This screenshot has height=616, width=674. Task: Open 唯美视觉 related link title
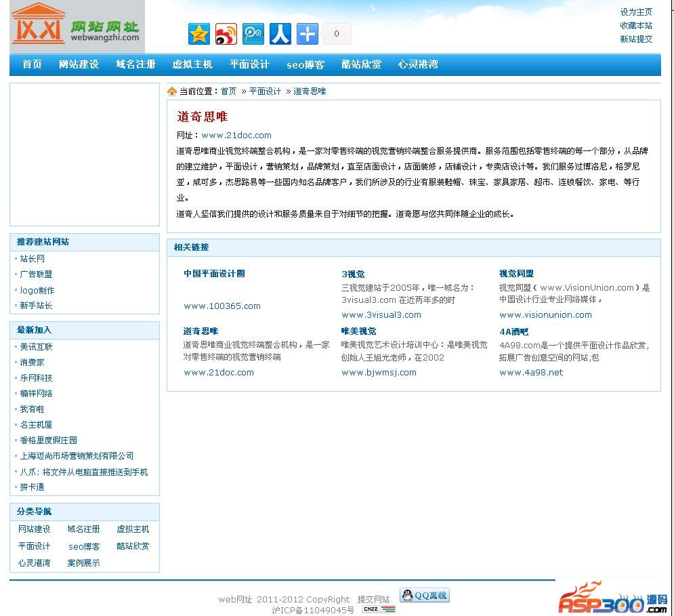[359, 331]
